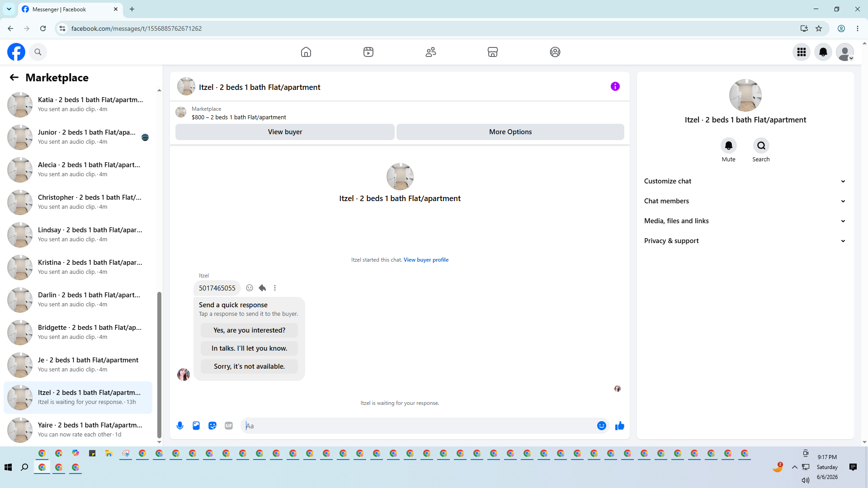Send quick response 'In talks. I'll let you know.'
This screenshot has width=868, height=488.
250,348
